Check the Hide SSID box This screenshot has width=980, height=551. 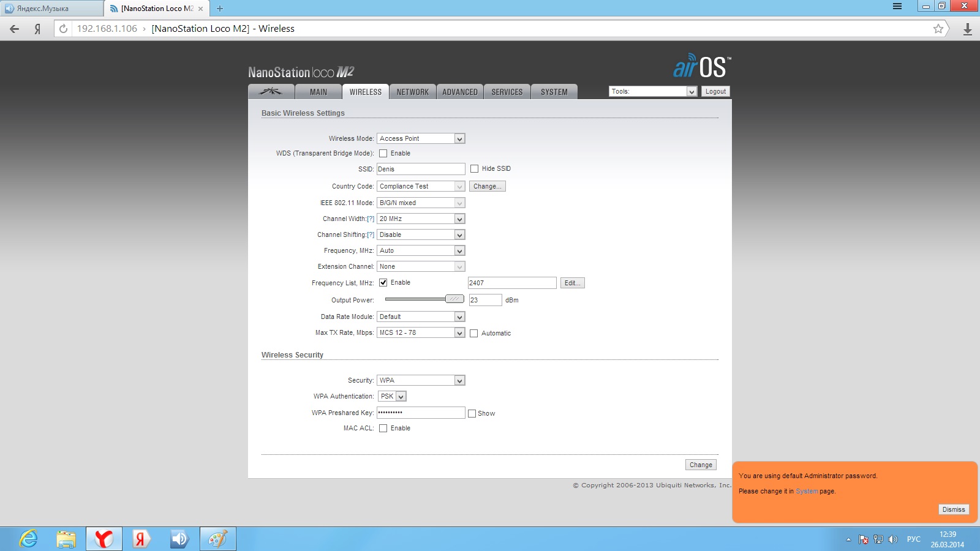point(474,169)
